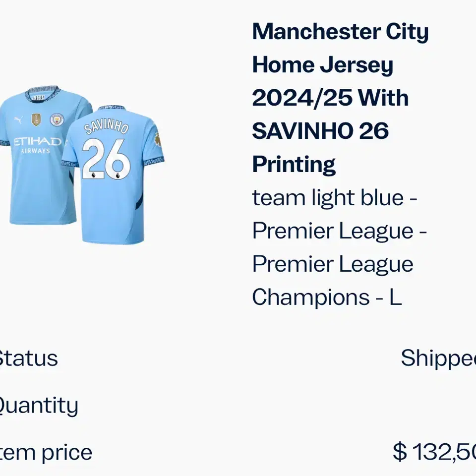
Task: Select the $ 132,50 item price amount
Action: click(x=434, y=452)
